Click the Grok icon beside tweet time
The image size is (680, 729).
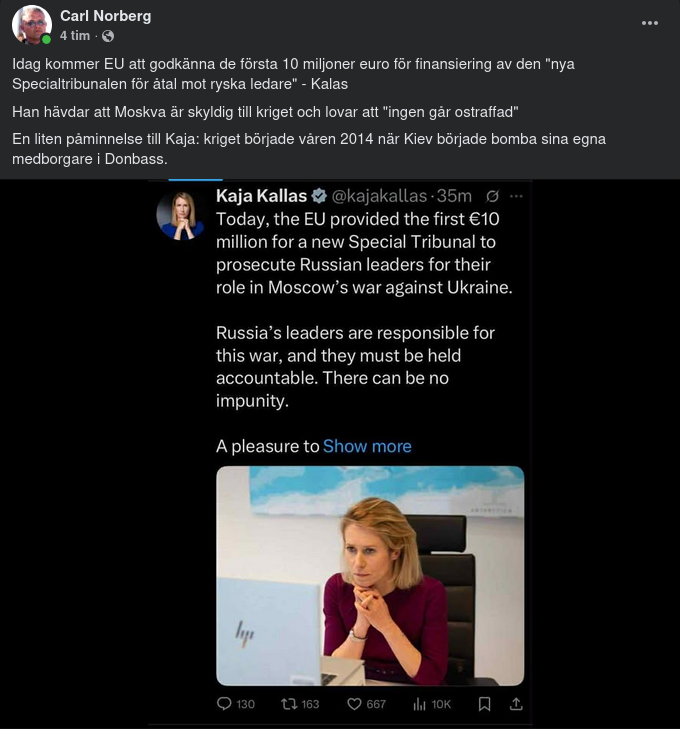(x=492, y=196)
